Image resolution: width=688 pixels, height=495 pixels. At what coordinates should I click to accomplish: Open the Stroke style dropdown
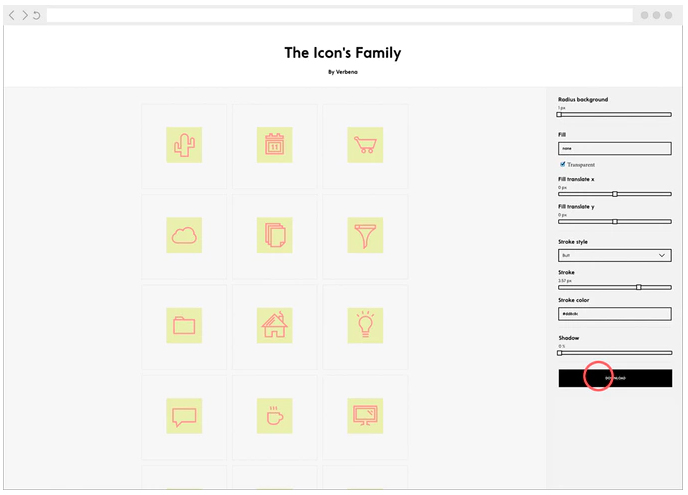[615, 255]
